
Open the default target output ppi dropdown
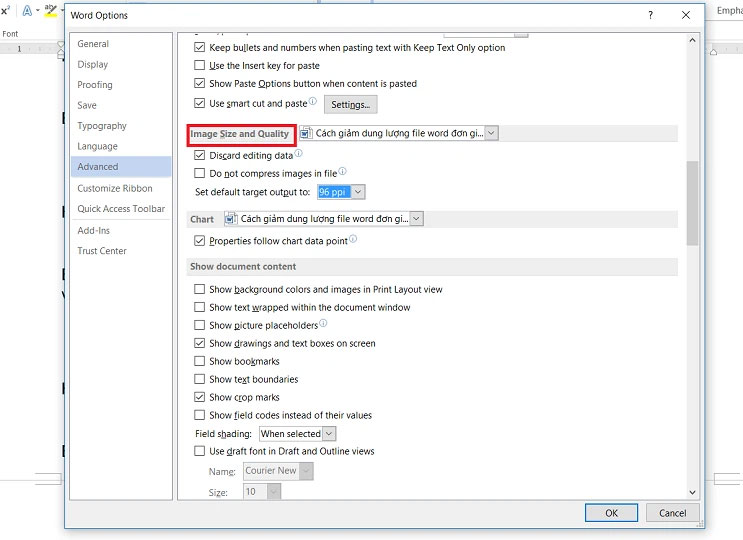pyautogui.click(x=358, y=192)
